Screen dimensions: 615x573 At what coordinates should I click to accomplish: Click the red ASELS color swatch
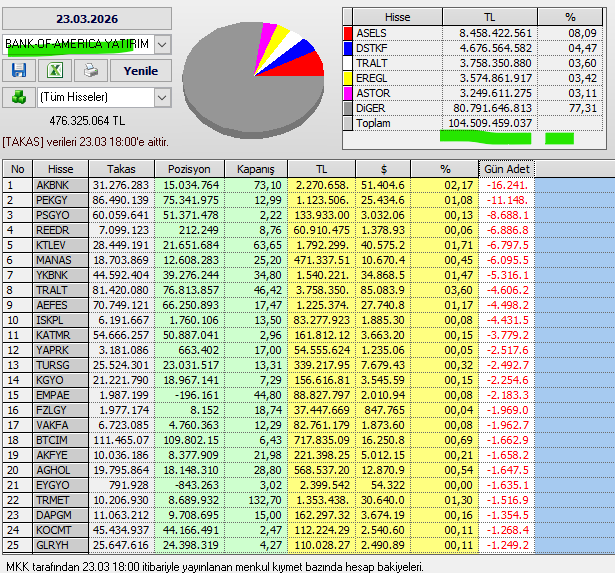pos(348,33)
